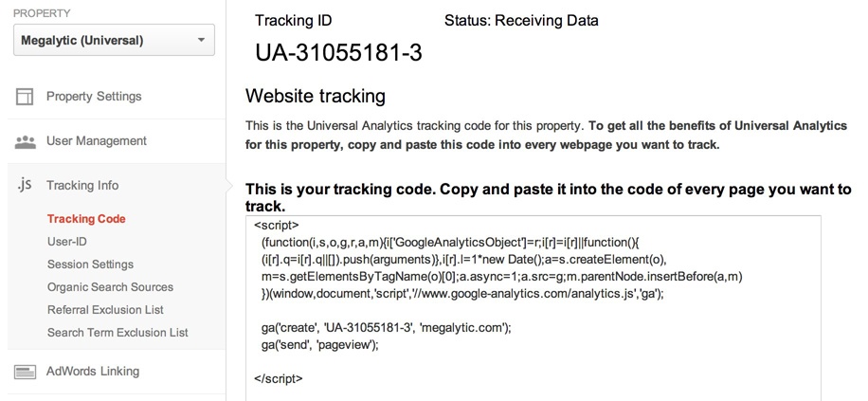Open AdWords Linking
The image size is (868, 401).
click(93, 372)
